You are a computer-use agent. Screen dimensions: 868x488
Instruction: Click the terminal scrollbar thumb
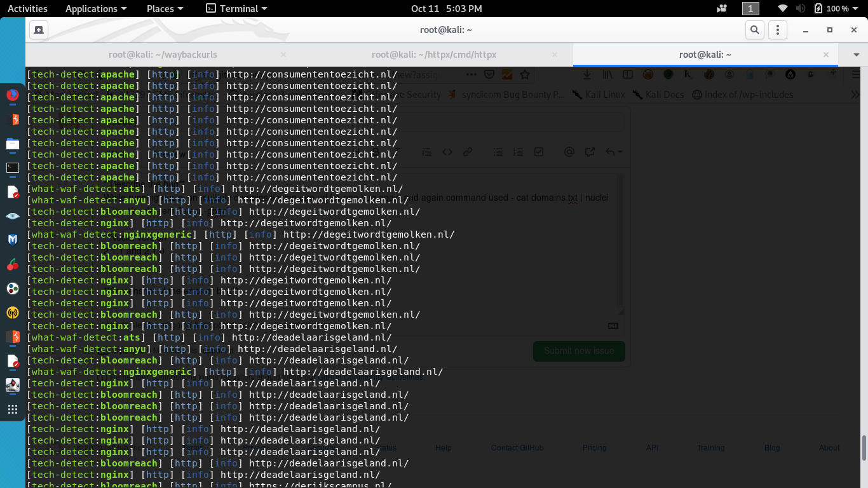click(864, 448)
